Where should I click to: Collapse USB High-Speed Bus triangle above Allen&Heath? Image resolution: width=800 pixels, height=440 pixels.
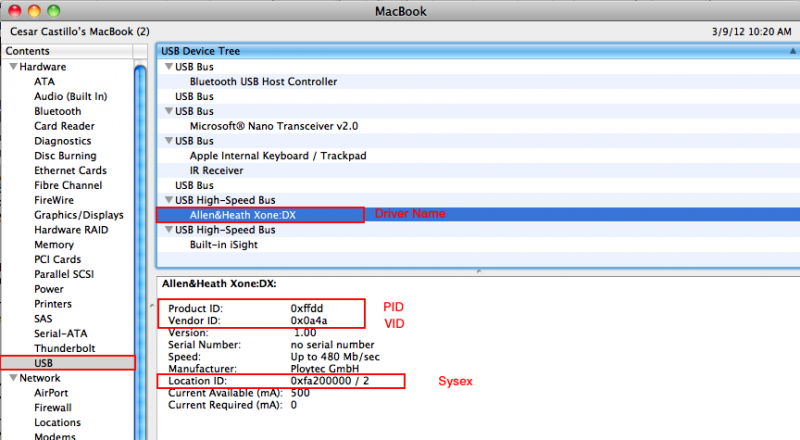tap(169, 200)
